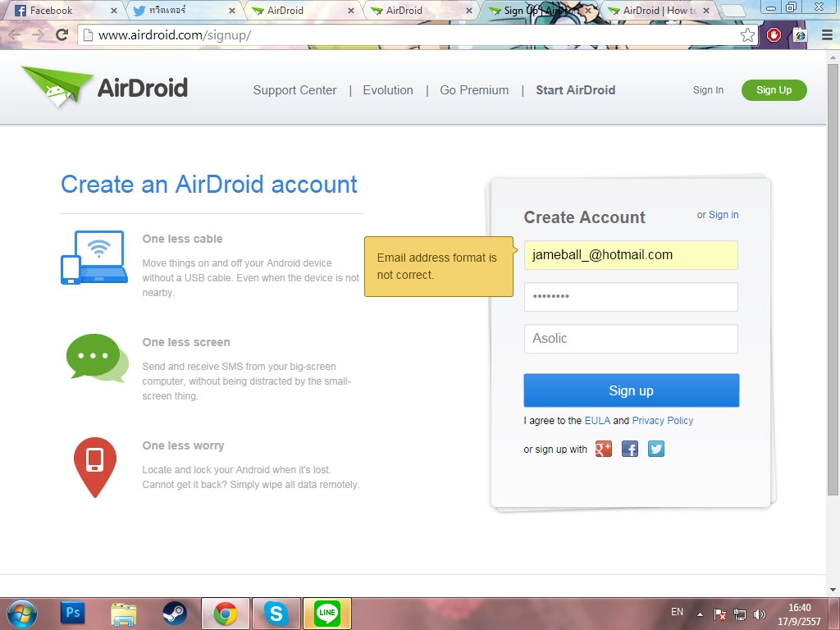Open the Chrome hamburger menu
Viewport: 840px width, 630px height.
pos(827,35)
